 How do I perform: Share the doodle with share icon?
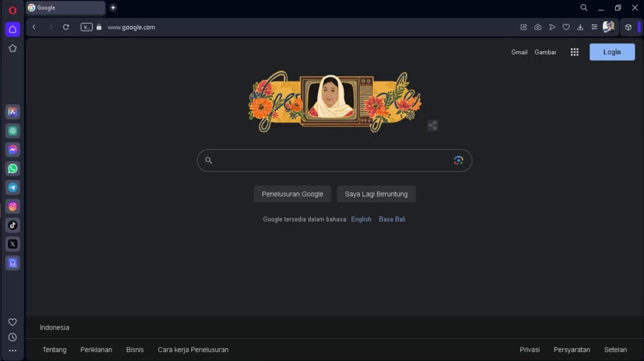tap(433, 125)
